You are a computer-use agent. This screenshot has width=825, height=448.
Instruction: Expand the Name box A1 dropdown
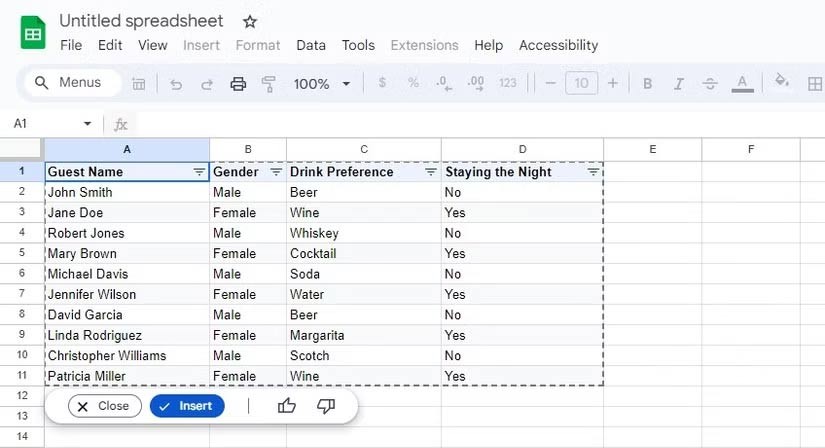[x=87, y=124]
